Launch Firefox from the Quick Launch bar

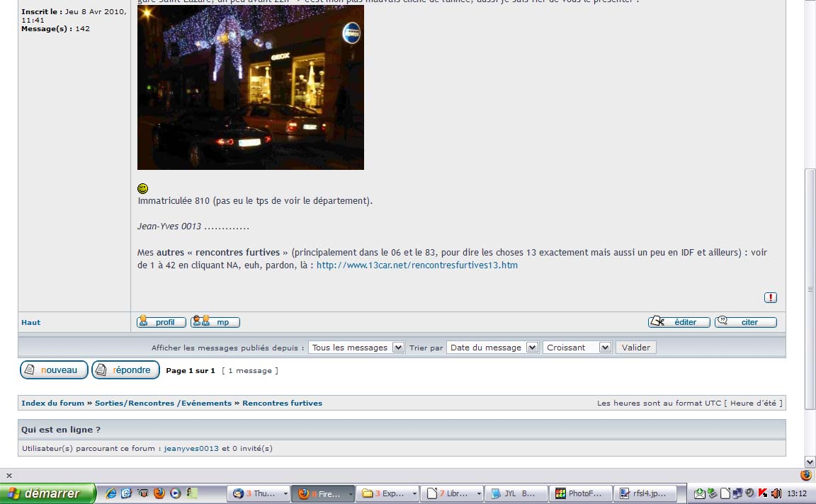(x=159, y=493)
